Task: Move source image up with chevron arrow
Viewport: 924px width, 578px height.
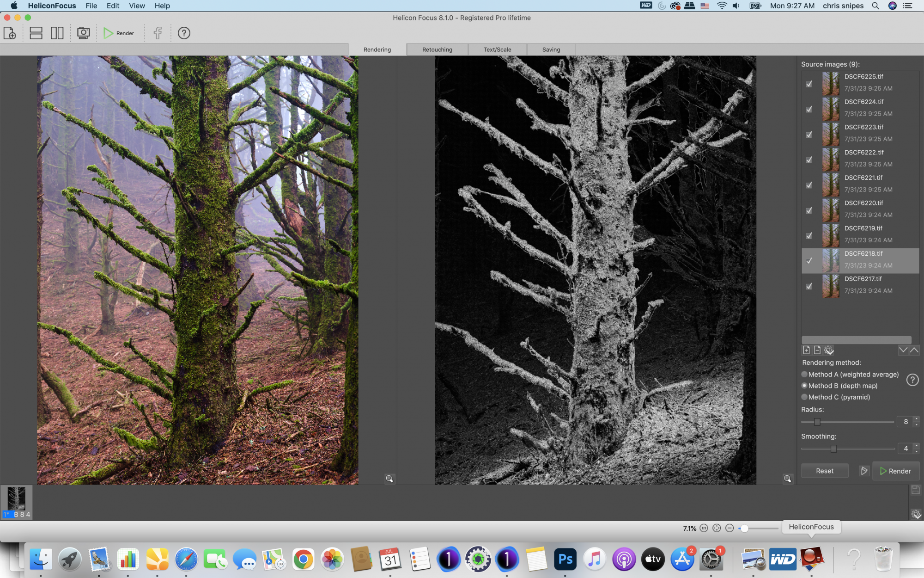Action: (914, 350)
